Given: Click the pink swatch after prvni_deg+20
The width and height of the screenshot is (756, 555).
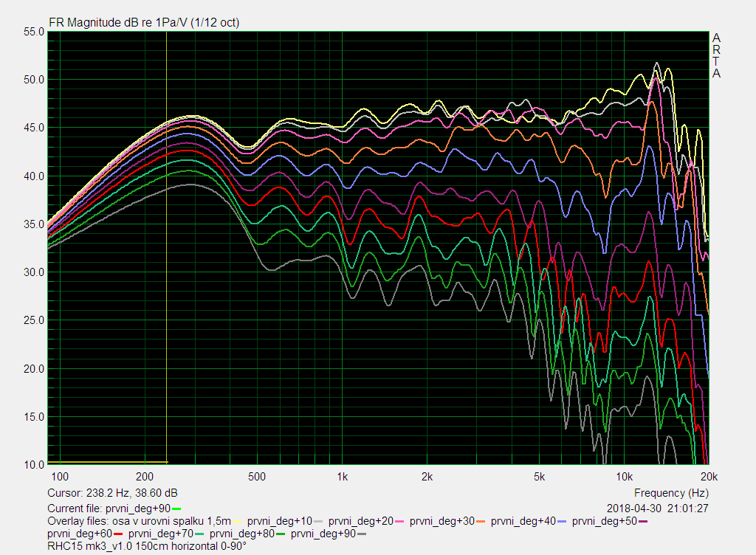Looking at the screenshot, I should [x=399, y=521].
